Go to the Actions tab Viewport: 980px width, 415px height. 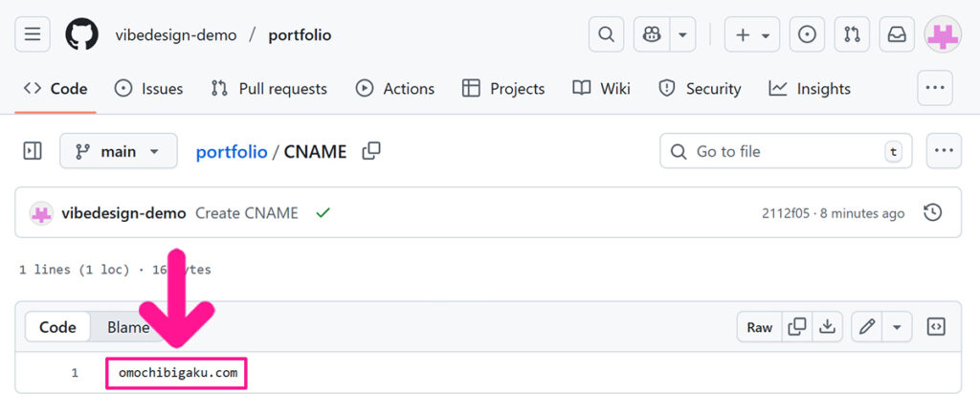(394, 89)
